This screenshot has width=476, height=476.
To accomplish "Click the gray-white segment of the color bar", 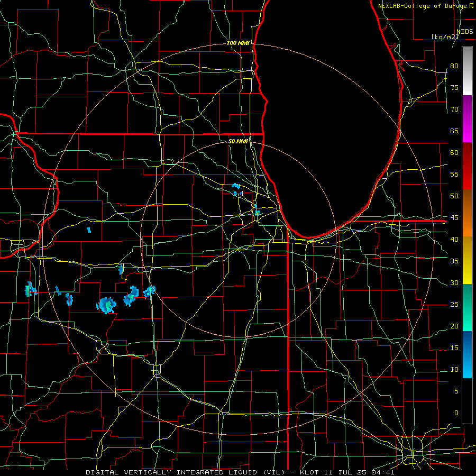I will point(467,71).
